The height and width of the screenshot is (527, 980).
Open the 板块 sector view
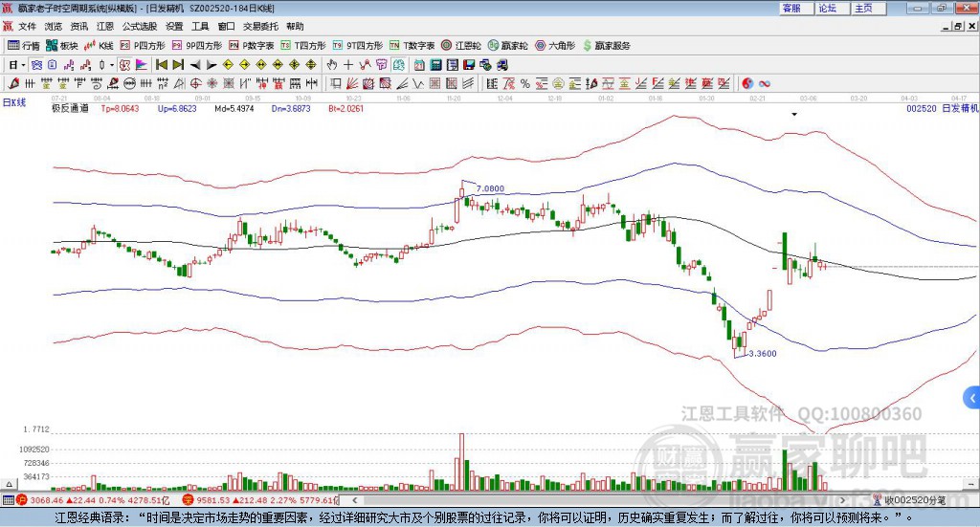coord(61,46)
